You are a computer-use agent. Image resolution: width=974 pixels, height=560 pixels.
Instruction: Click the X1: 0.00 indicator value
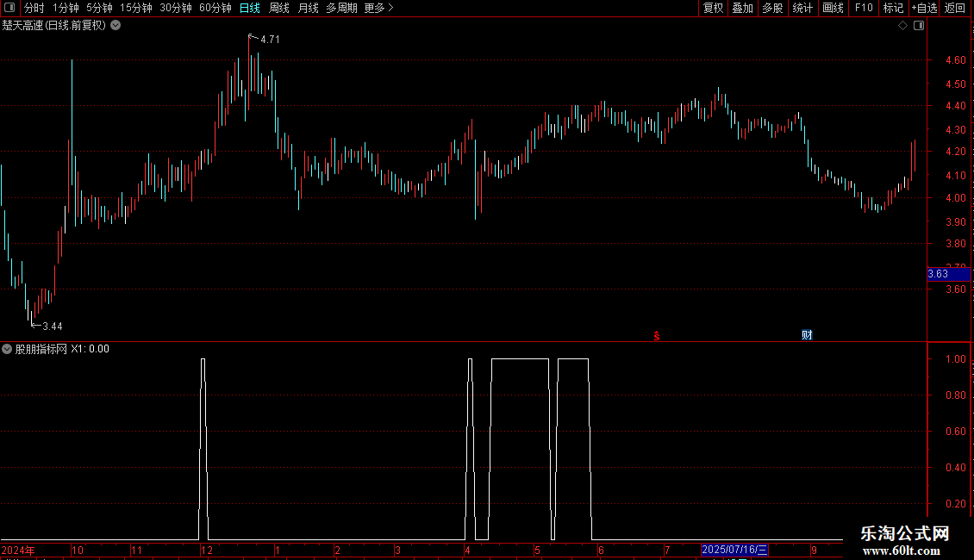click(x=90, y=349)
